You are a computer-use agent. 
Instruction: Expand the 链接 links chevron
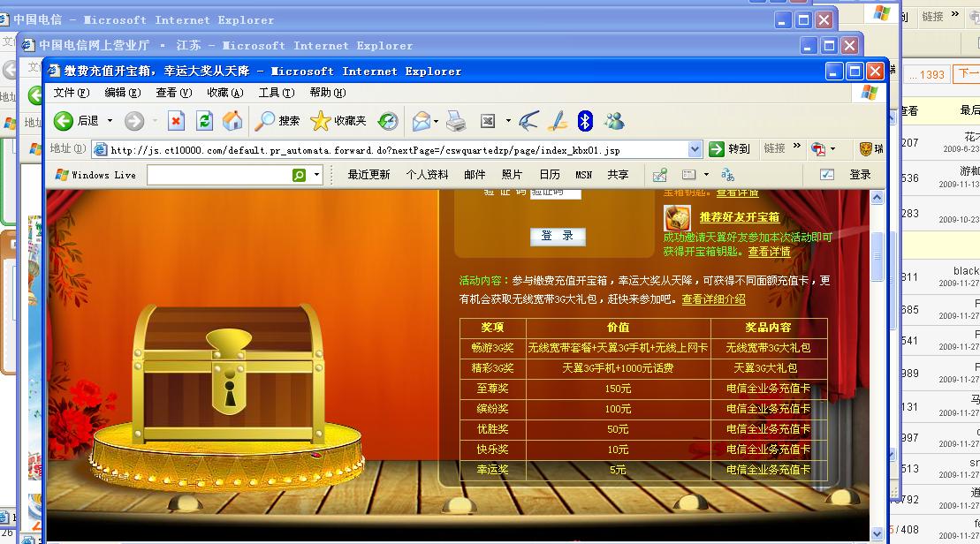point(797,146)
